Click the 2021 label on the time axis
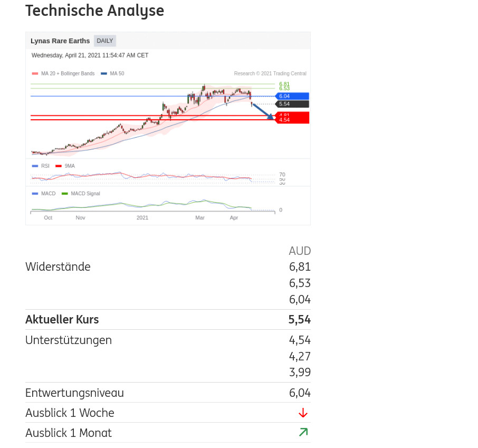Image resolution: width=478 pixels, height=448 pixels. [142, 217]
